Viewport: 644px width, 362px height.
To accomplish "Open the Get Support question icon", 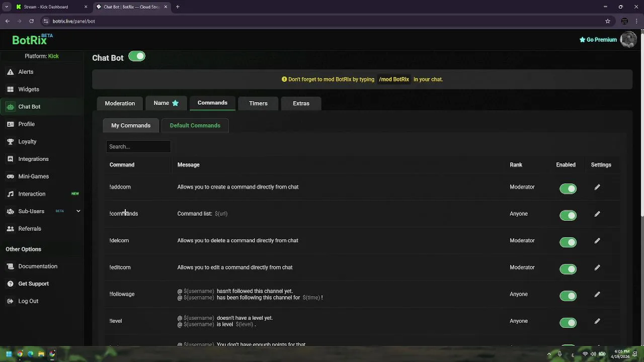I will (x=10, y=284).
